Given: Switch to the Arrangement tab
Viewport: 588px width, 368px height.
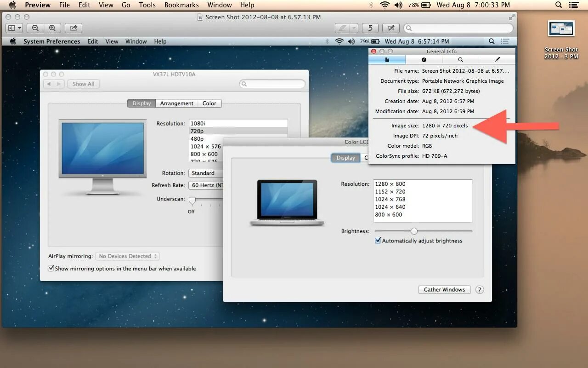Looking at the screenshot, I should point(177,103).
